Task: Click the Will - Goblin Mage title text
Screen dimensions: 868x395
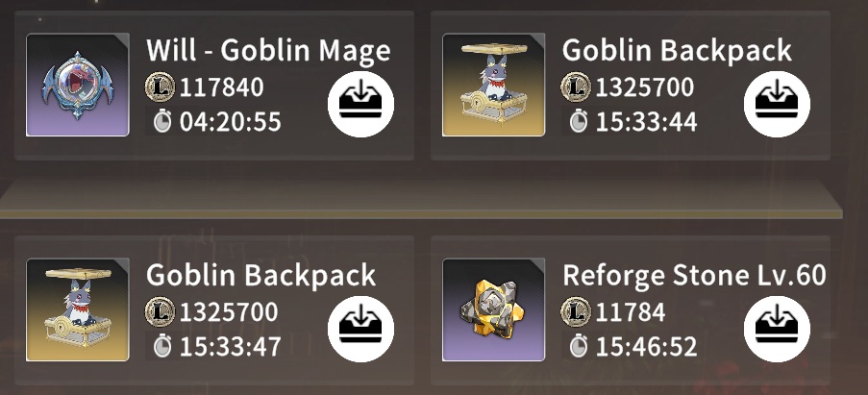Action: click(x=268, y=51)
